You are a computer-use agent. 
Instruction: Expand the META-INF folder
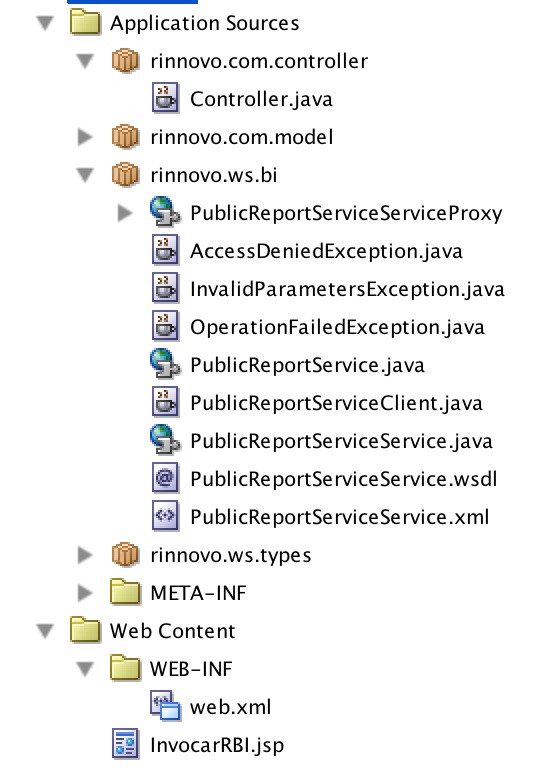(85, 593)
